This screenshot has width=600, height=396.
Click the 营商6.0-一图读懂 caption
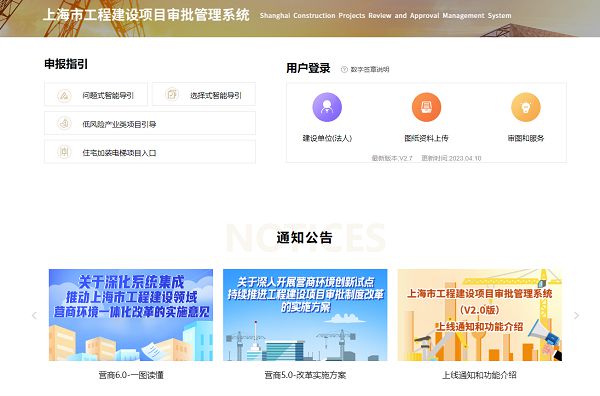(131, 375)
